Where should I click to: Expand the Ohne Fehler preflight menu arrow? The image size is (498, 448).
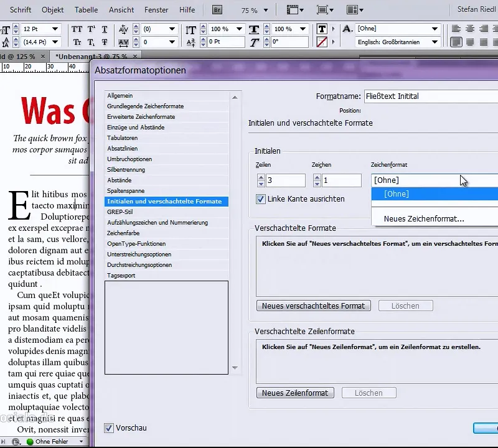click(82, 442)
